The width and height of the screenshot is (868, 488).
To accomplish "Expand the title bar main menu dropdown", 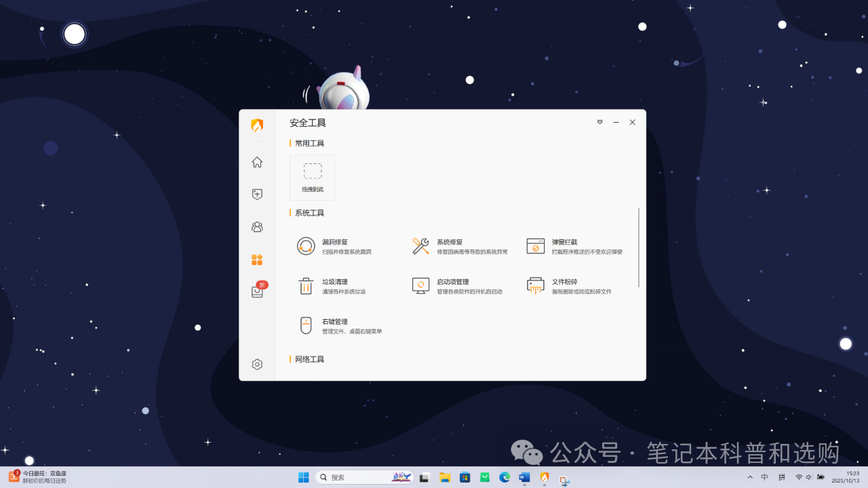I will 599,122.
